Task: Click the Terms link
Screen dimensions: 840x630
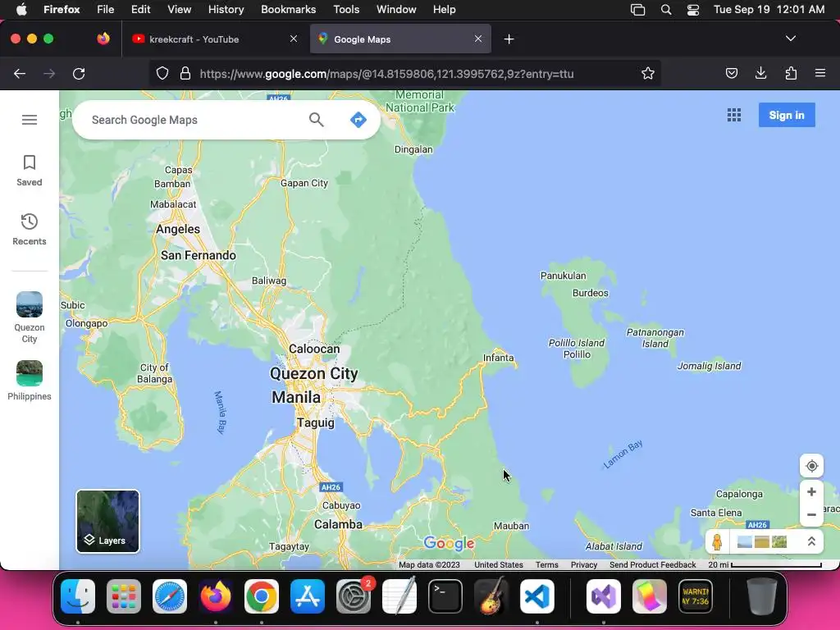Action: (x=546, y=564)
